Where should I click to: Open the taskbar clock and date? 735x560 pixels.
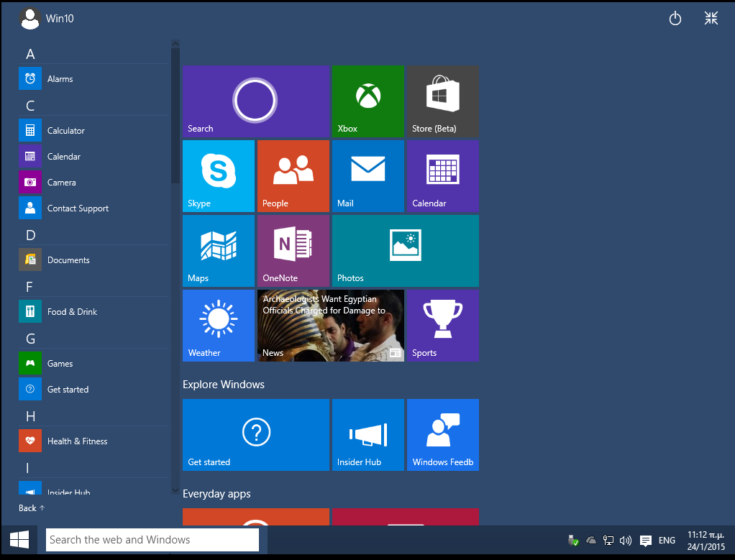(x=706, y=541)
